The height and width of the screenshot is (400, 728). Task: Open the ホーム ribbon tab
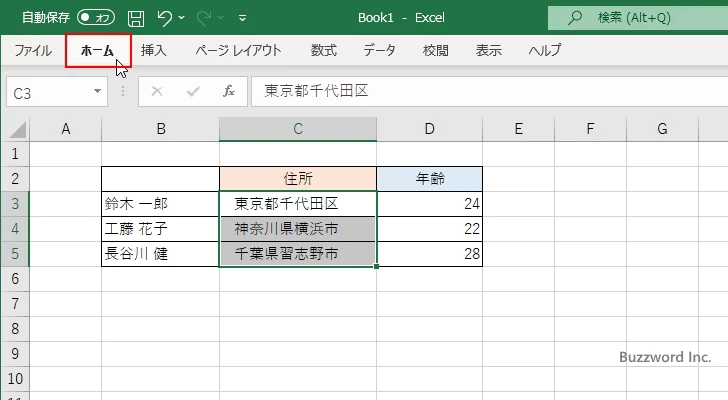pos(98,50)
